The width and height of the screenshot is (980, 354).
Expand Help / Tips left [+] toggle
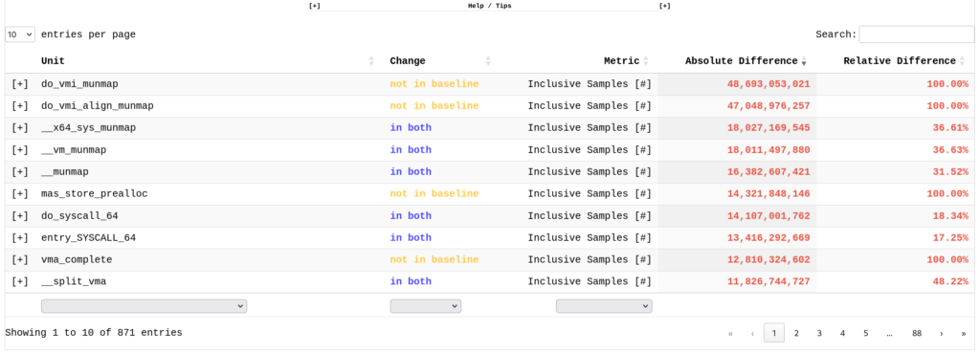pyautogui.click(x=315, y=6)
